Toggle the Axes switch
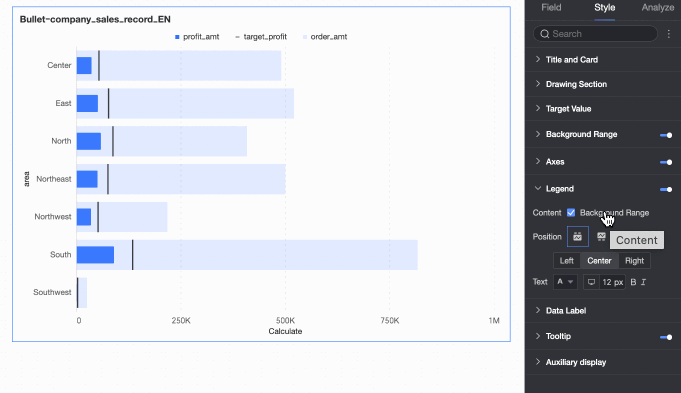681x393 pixels. click(x=666, y=162)
